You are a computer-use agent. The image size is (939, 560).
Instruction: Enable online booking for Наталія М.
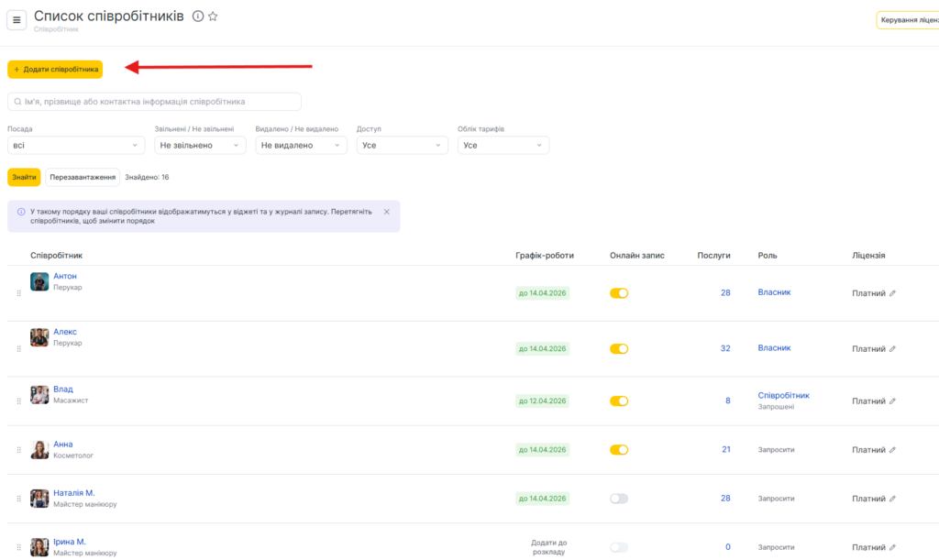pos(619,499)
